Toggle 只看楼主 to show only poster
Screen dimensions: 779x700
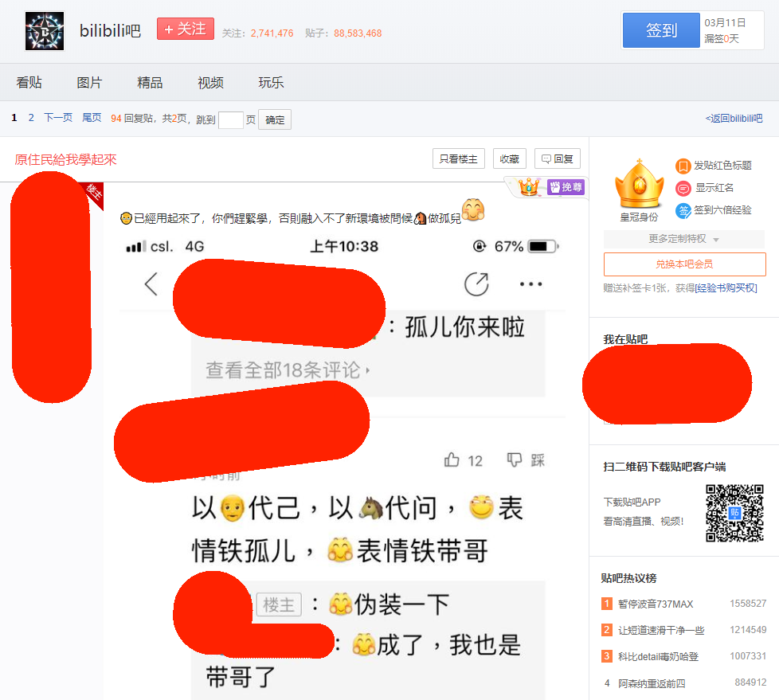tap(458, 159)
